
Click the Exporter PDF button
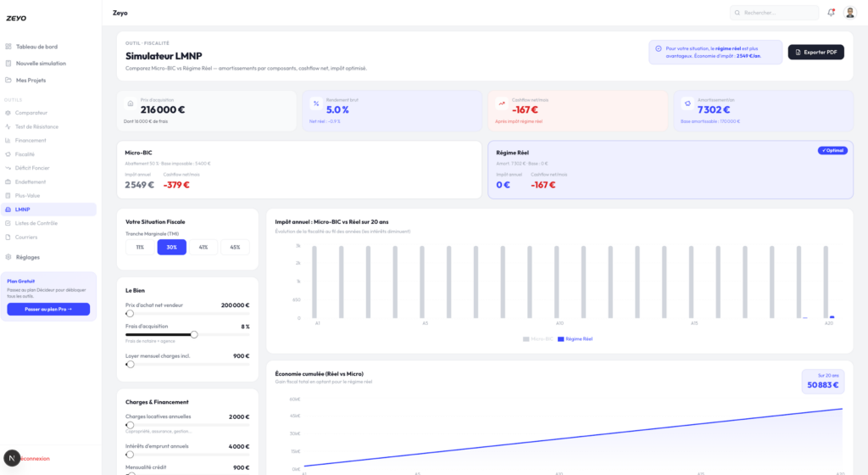pyautogui.click(x=815, y=52)
